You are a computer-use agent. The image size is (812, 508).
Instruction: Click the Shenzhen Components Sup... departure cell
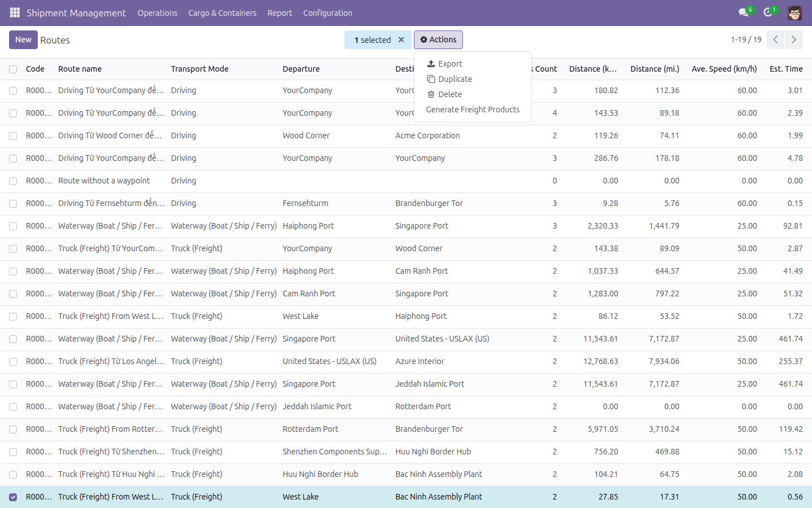[x=335, y=452]
